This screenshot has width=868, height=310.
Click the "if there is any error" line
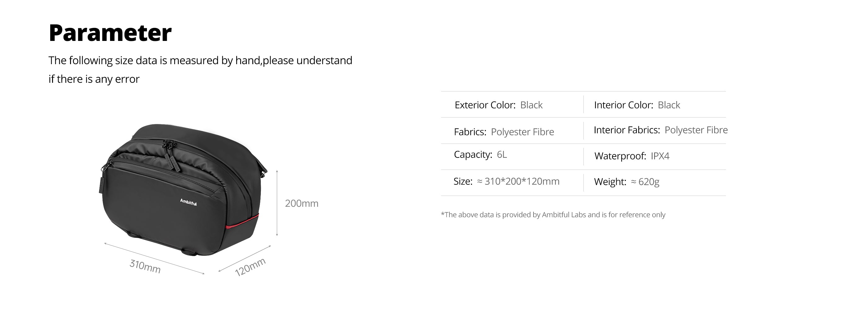tap(94, 79)
